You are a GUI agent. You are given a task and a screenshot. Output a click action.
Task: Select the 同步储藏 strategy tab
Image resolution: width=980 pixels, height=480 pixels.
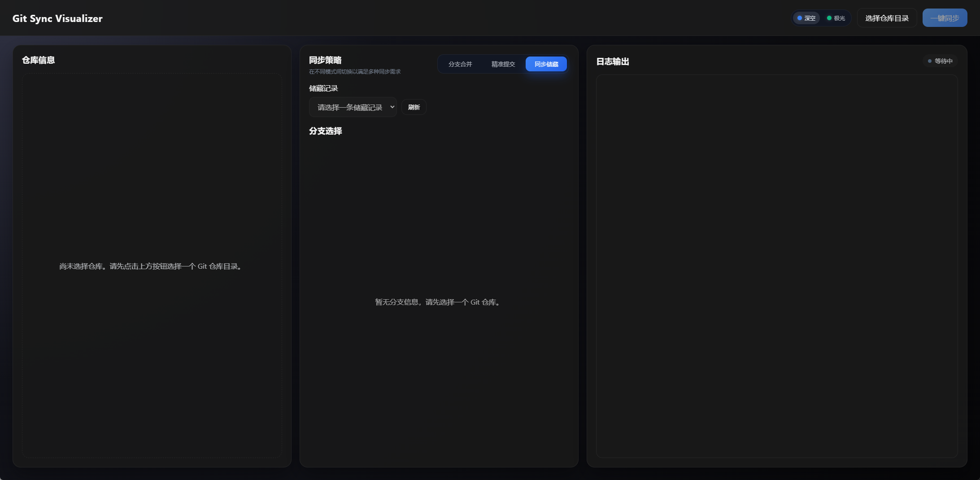point(546,64)
